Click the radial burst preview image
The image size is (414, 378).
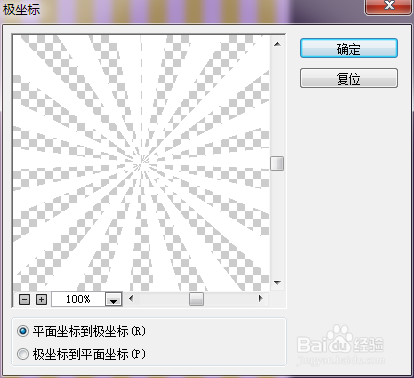point(141,163)
